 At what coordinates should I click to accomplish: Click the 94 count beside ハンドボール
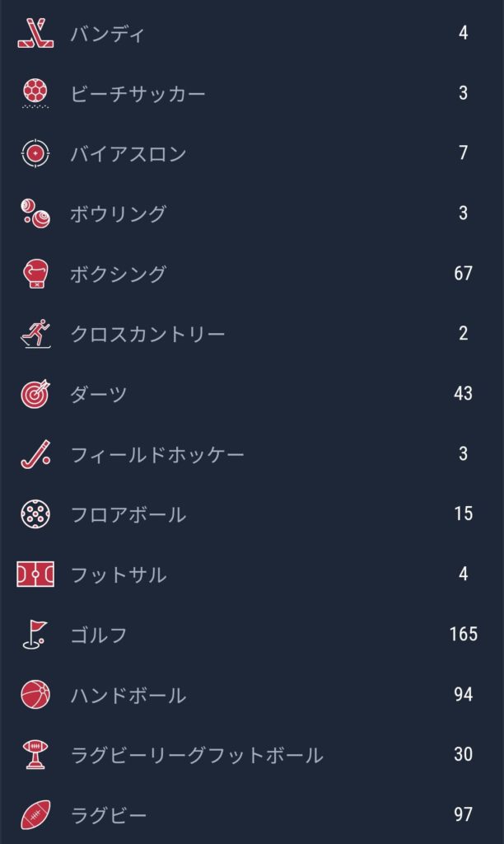(464, 695)
